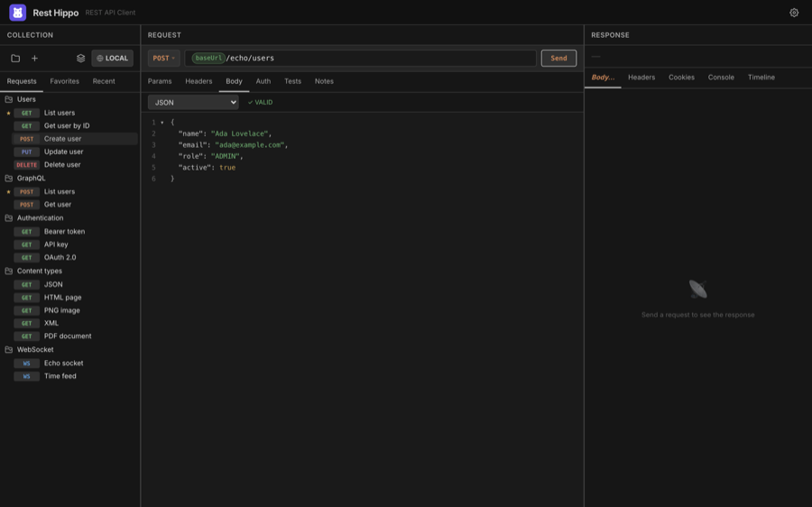The width and height of the screenshot is (812, 507).
Task: Click the new folder icon in Collection
Action: point(15,58)
